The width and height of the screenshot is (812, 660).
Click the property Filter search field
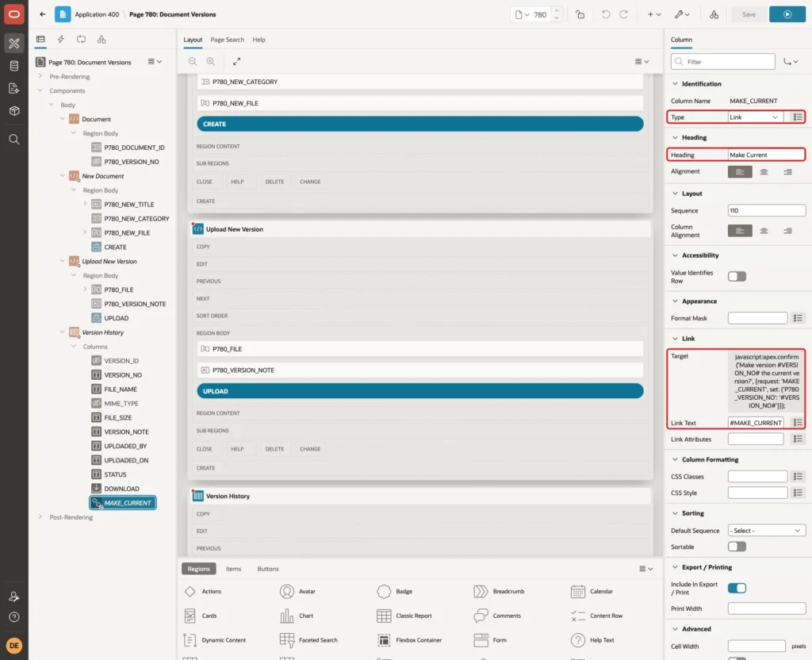(723, 62)
